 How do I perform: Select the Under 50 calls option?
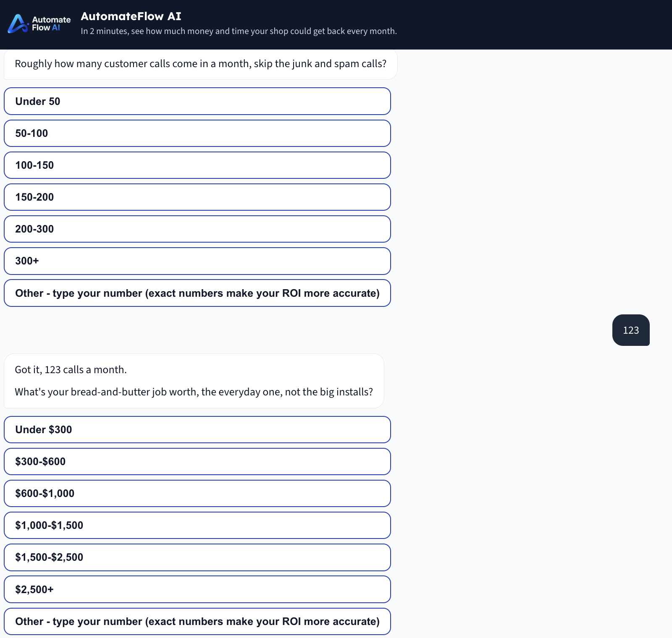(x=197, y=101)
